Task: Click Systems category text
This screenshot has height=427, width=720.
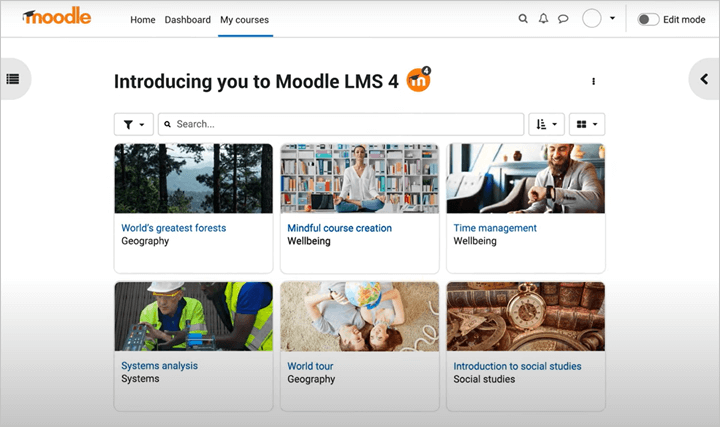Action: pyautogui.click(x=141, y=379)
